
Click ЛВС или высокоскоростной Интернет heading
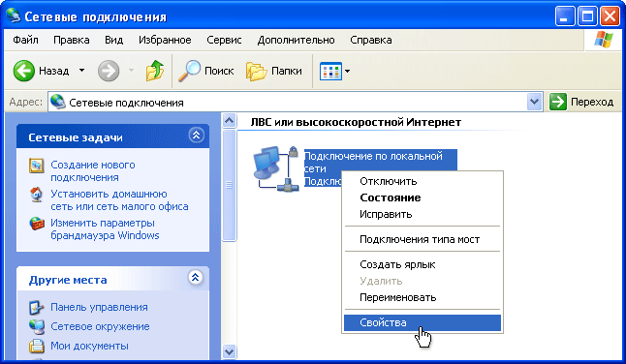[356, 122]
